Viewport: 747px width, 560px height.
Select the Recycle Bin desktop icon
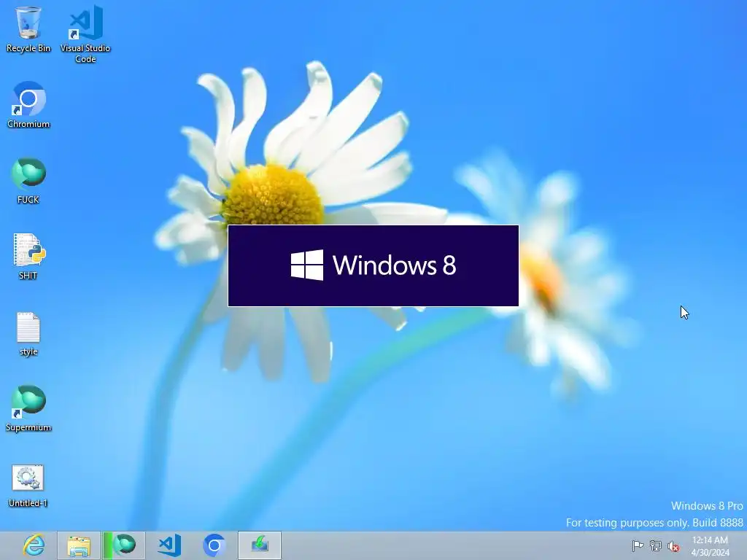click(28, 29)
